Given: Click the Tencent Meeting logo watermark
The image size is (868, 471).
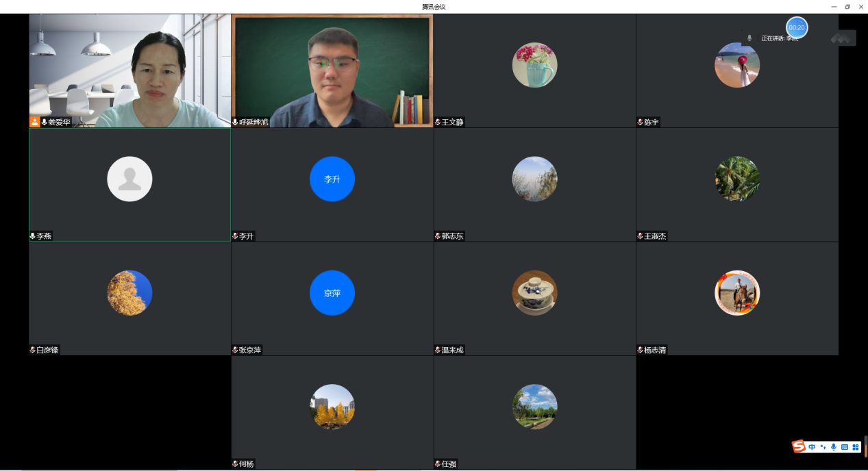Looking at the screenshot, I should click(843, 38).
